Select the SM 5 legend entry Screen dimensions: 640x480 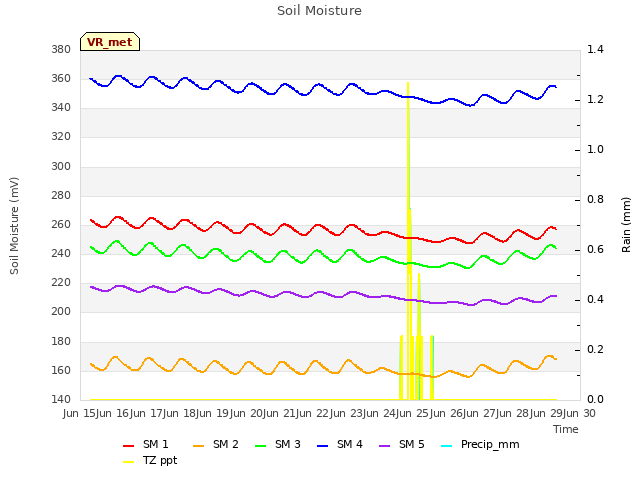[402, 444]
